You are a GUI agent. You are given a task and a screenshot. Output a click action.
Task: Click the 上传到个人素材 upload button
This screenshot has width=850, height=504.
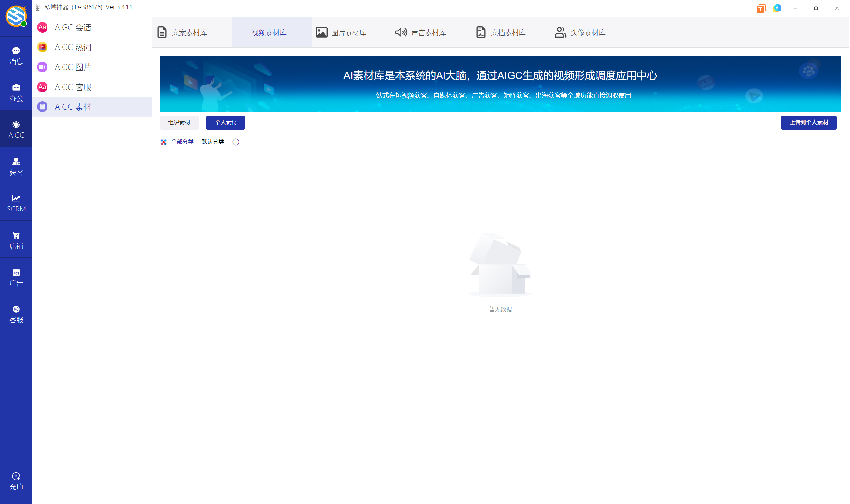(808, 122)
